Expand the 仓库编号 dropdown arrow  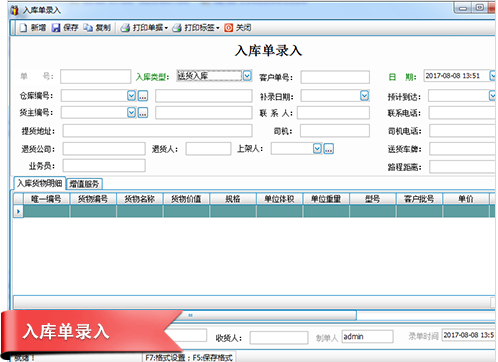[x=132, y=96]
